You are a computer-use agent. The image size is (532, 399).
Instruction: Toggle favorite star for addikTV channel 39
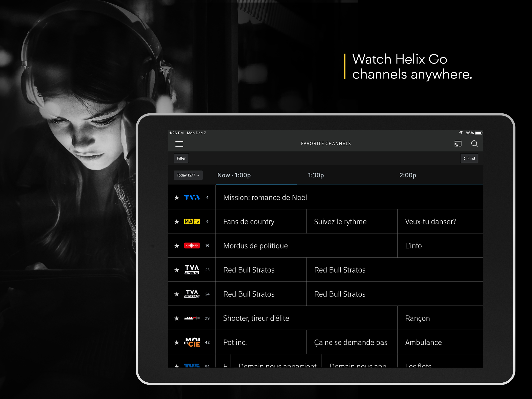point(177,318)
